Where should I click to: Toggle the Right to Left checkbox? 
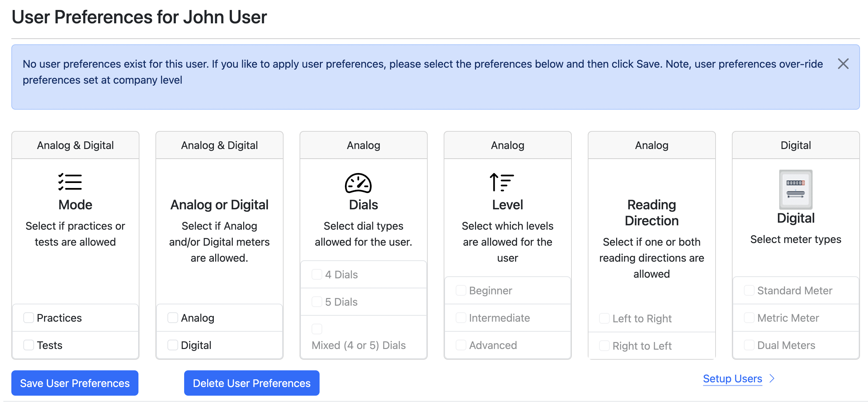coord(604,345)
